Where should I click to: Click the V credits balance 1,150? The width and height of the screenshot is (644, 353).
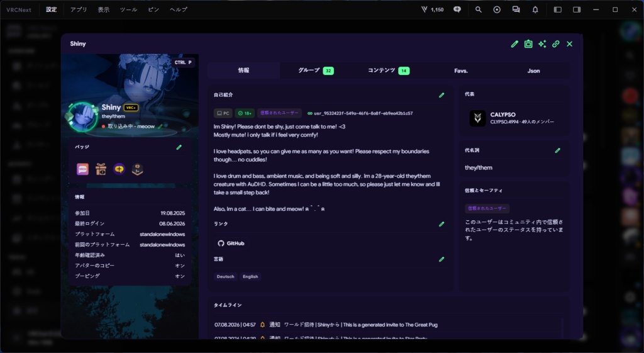[433, 9]
